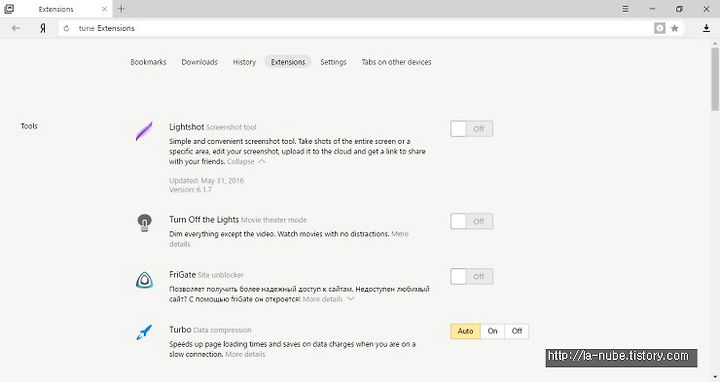Reload the page with the refresh icon
This screenshot has width=720, height=382.
coord(67,28)
